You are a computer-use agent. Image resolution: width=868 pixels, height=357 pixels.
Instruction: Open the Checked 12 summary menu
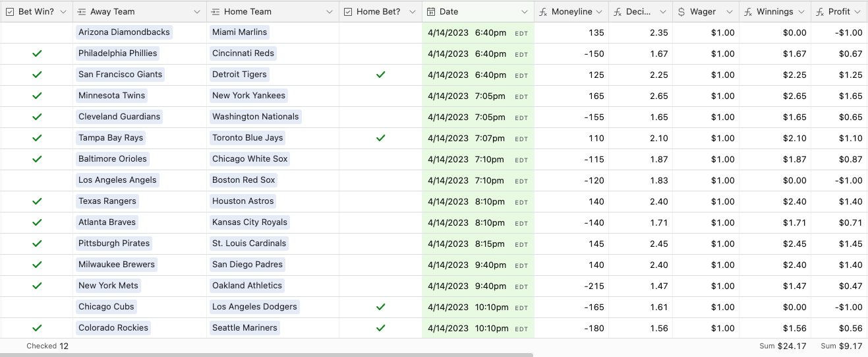tap(47, 346)
